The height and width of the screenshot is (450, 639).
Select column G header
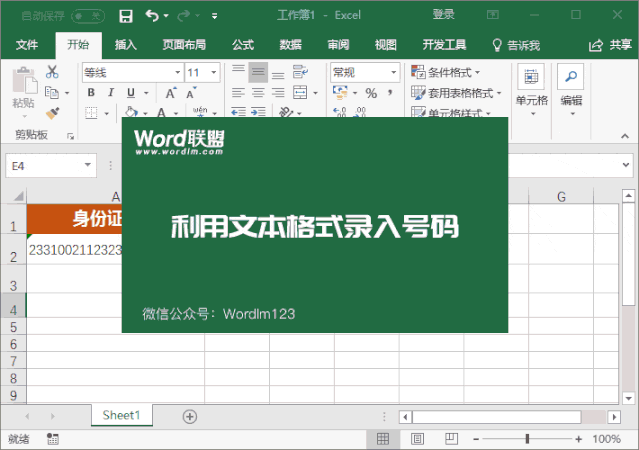(561, 196)
